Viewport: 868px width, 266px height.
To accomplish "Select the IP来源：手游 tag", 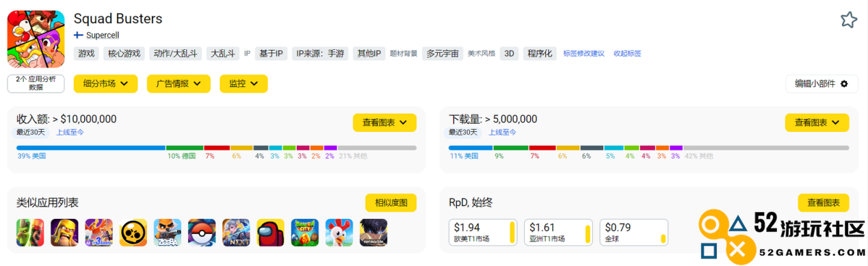I will pos(320,53).
